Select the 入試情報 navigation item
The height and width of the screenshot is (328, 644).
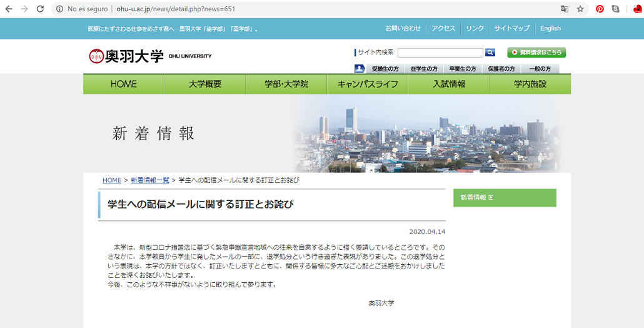(x=448, y=84)
